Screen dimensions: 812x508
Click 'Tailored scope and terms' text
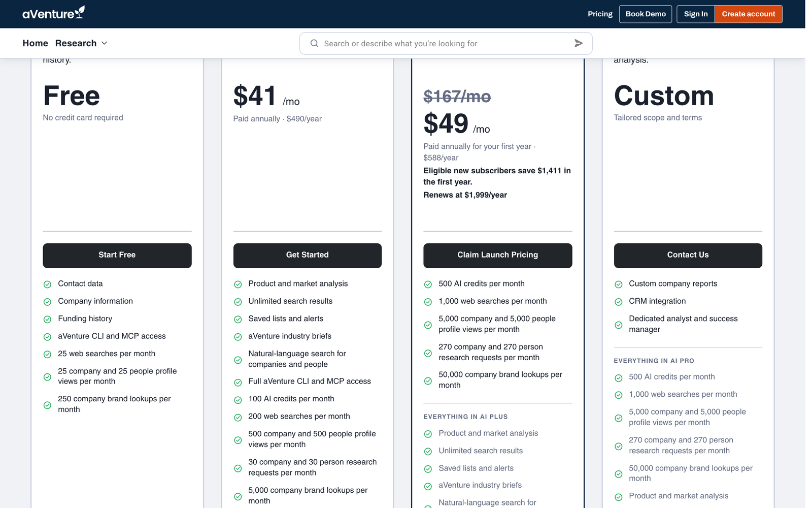(658, 118)
